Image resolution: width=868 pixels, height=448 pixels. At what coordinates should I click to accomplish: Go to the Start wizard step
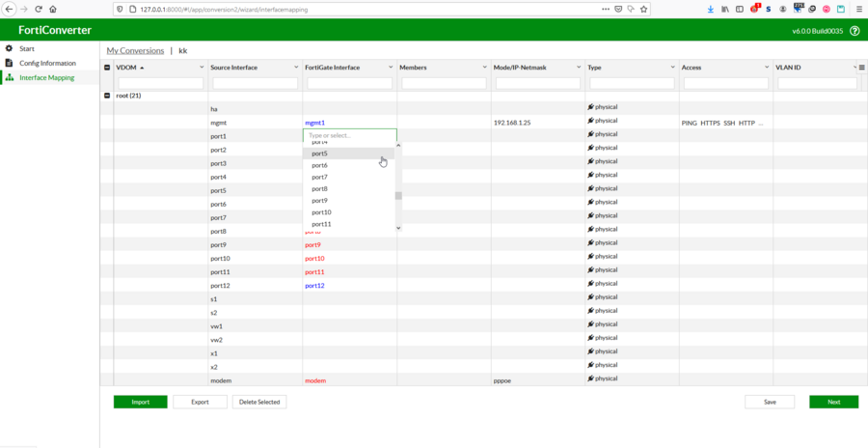pos(27,48)
